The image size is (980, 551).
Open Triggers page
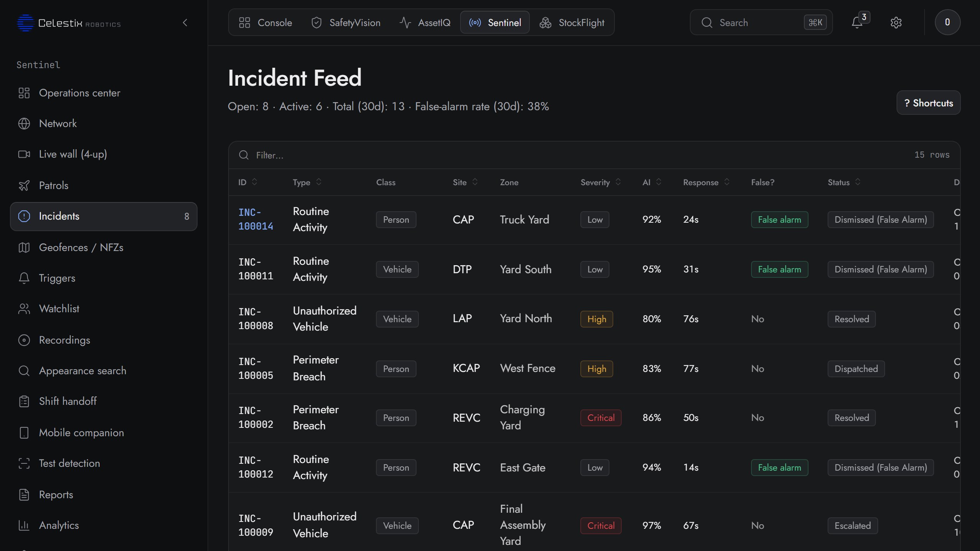(x=104, y=278)
